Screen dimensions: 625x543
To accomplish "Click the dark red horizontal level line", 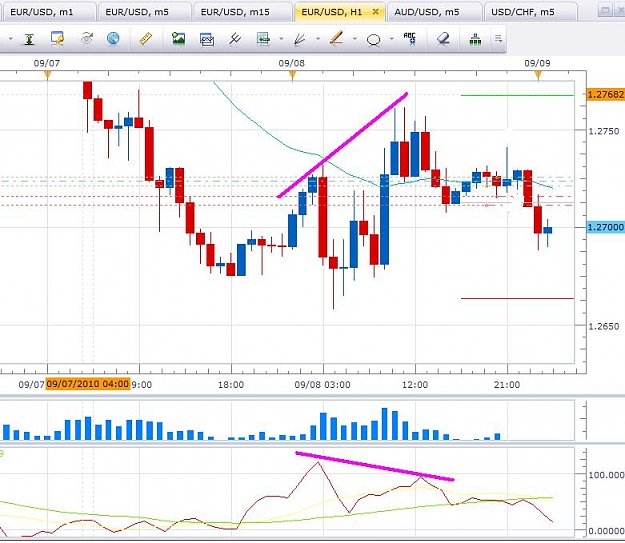I will coord(517,298).
